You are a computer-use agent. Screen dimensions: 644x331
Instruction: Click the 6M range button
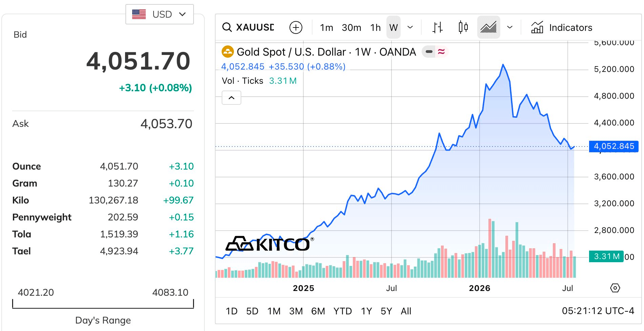tap(318, 311)
